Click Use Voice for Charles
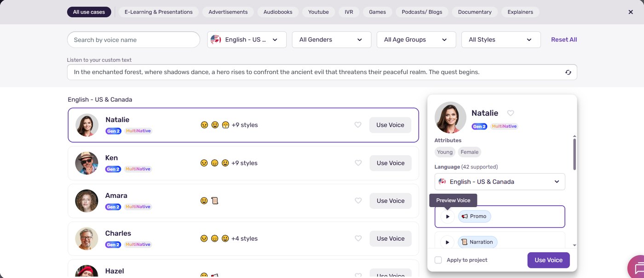 [391, 238]
